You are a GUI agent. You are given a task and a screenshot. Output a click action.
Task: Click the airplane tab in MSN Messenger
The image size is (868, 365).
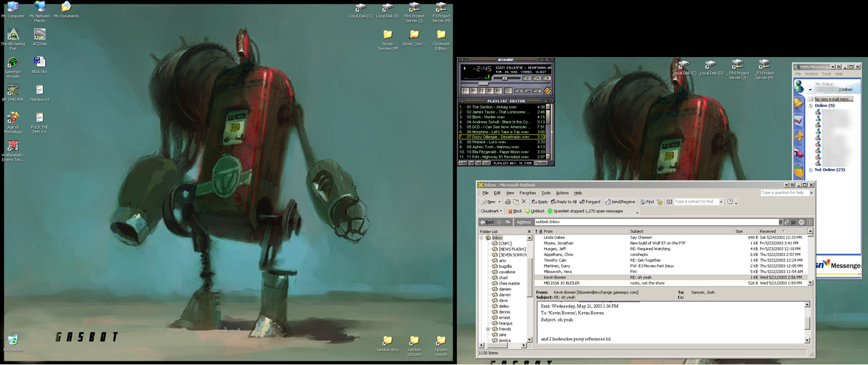pyautogui.click(x=799, y=135)
